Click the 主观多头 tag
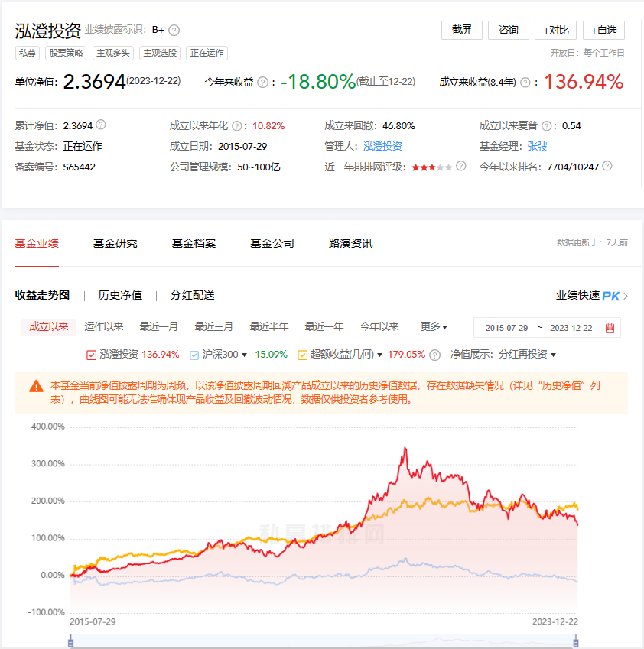This screenshot has width=644, height=649. click(113, 53)
